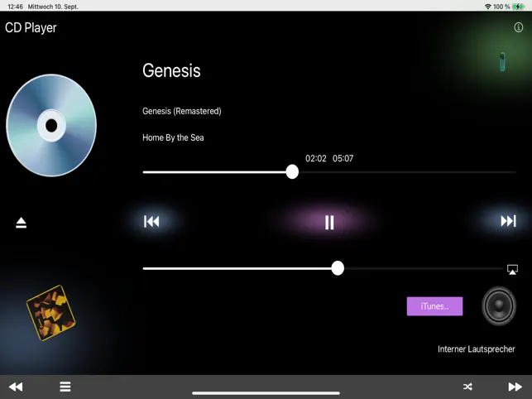Screen dimensions: 532x399
Task: Click total duration 05:07
Action: pyautogui.click(x=343, y=159)
